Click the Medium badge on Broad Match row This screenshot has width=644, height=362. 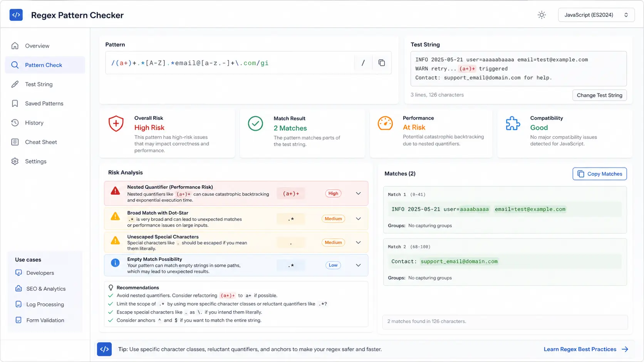coord(333,219)
